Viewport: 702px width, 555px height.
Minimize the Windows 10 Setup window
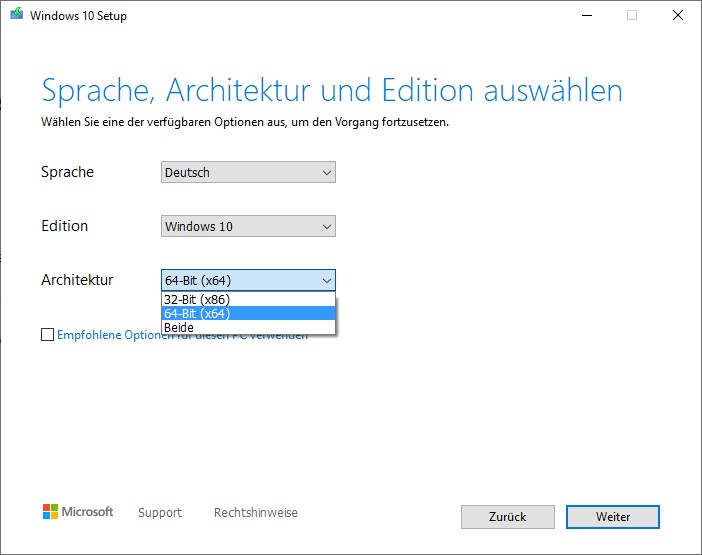(587, 15)
